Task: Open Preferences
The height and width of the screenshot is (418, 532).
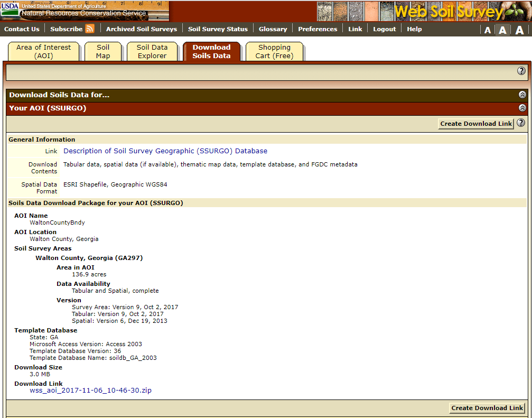Action: click(318, 29)
